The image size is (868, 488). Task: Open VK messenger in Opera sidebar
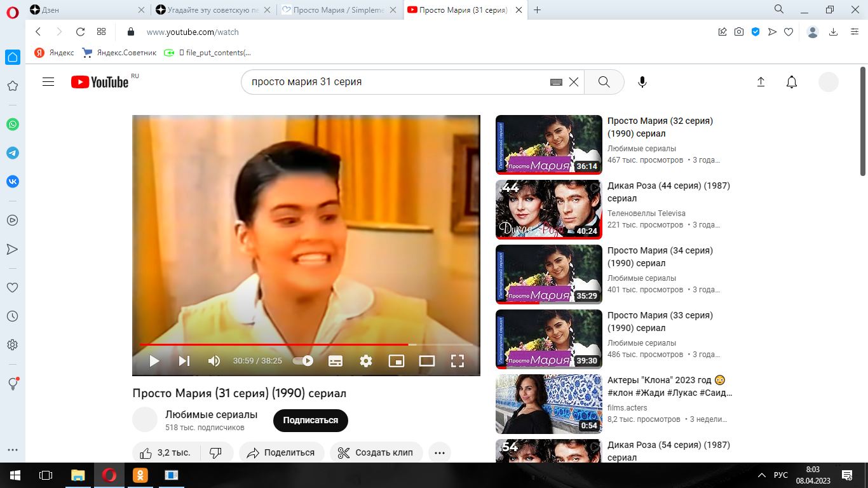tap(13, 181)
